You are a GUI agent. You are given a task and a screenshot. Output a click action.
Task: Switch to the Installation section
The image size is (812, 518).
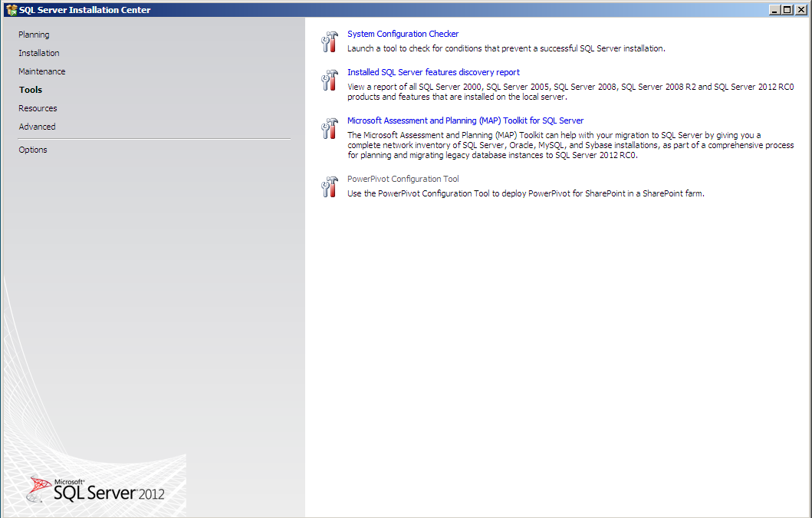tap(39, 52)
